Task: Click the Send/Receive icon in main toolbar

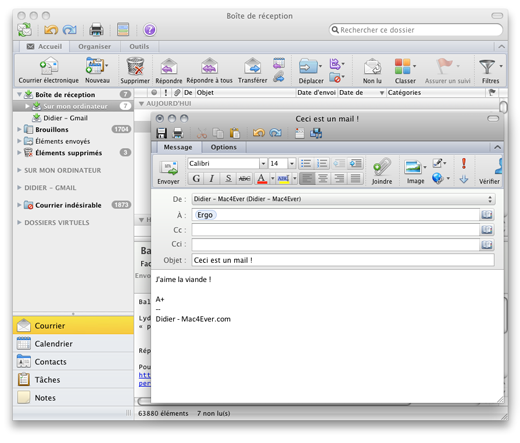Action: (x=24, y=30)
